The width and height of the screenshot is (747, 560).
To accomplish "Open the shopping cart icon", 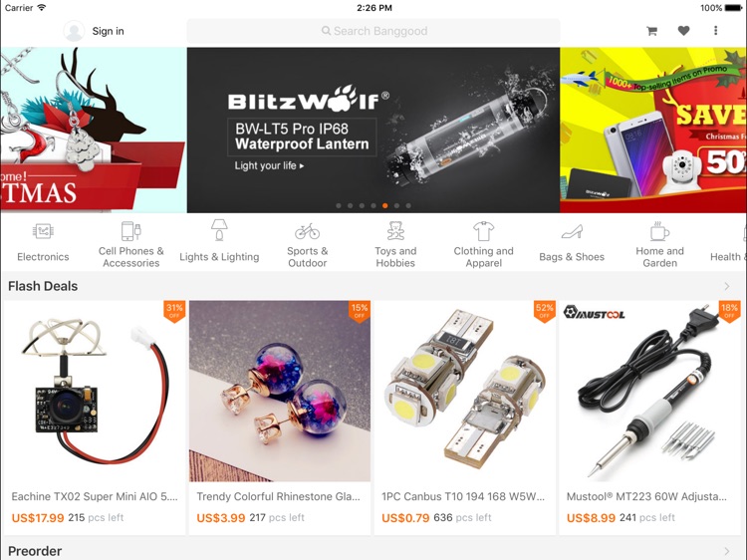I will point(651,31).
